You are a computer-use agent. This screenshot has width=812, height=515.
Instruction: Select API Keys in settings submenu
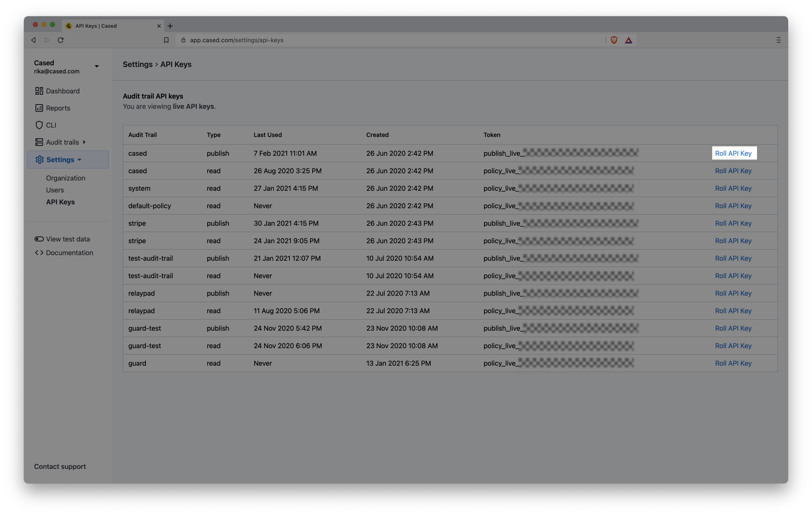(x=60, y=202)
